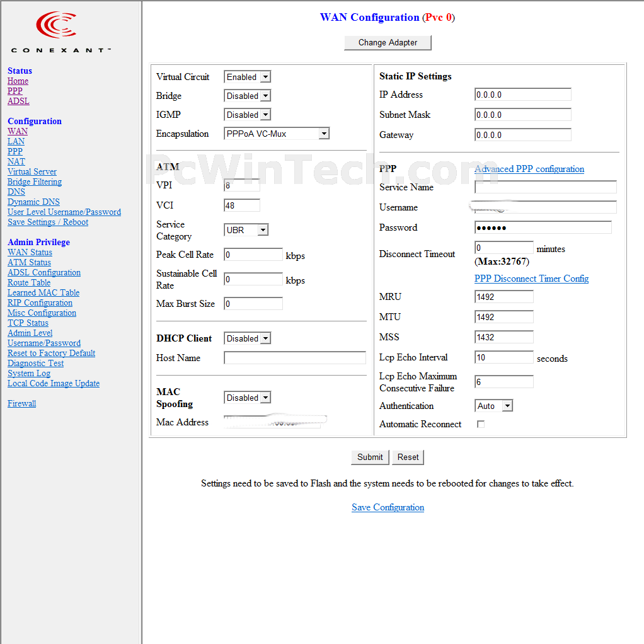644x644 pixels.
Task: Open the MAC Spoofing dropdown
Action: (247, 397)
